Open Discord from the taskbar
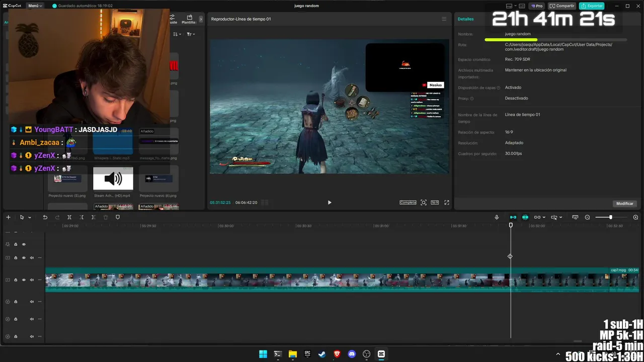 tap(352, 354)
